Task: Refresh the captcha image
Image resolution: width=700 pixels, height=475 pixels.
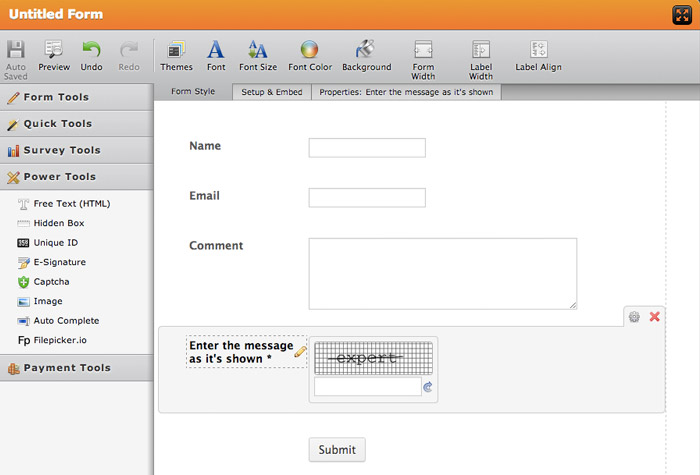Action: 428,387
